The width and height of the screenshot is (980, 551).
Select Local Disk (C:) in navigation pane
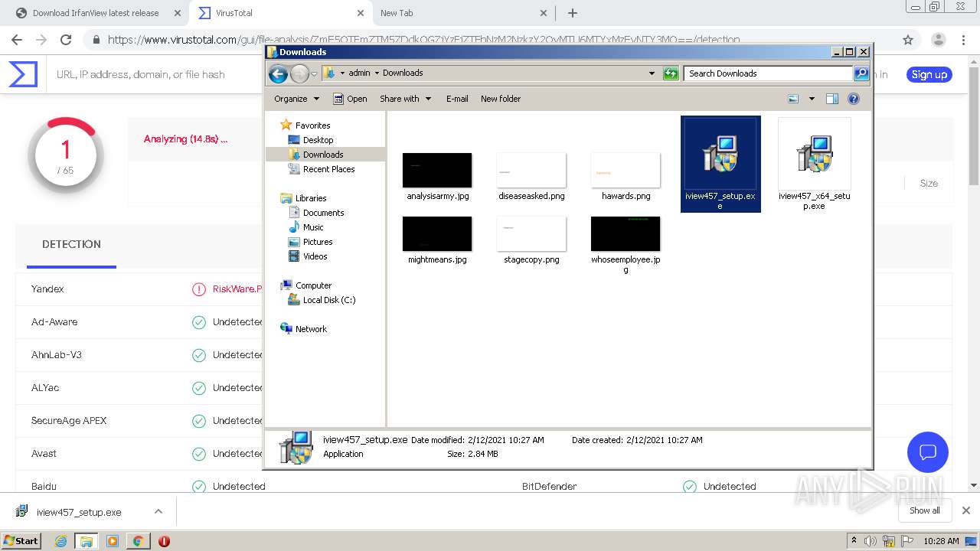tap(329, 300)
